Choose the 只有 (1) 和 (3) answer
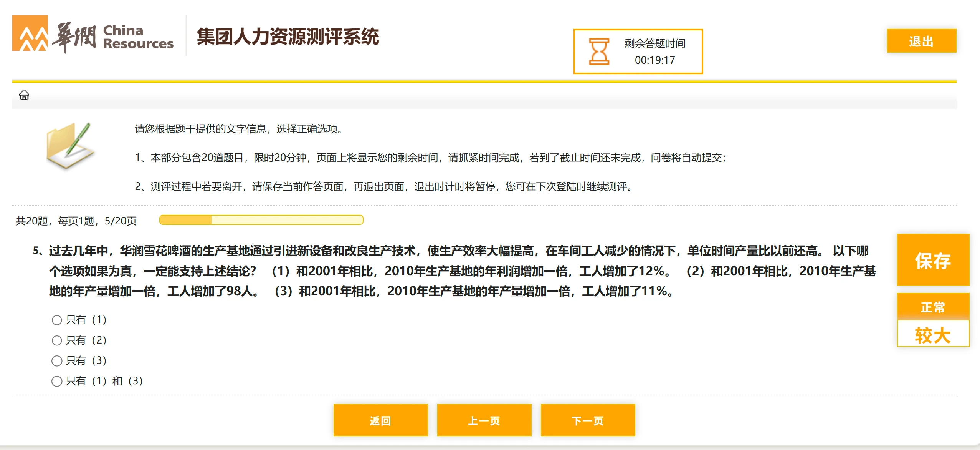Image resolution: width=980 pixels, height=450 pixels. (57, 381)
